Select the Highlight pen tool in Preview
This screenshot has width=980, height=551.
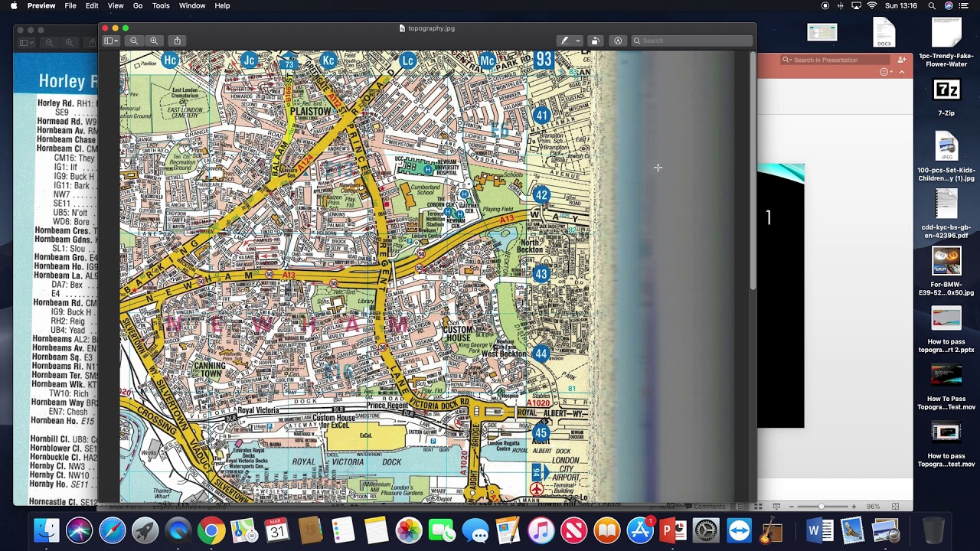(565, 41)
